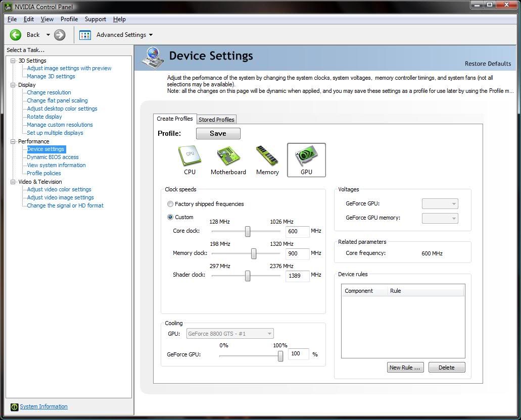Click the Restore Defaults link
This screenshot has width=521, height=420.
488,64
